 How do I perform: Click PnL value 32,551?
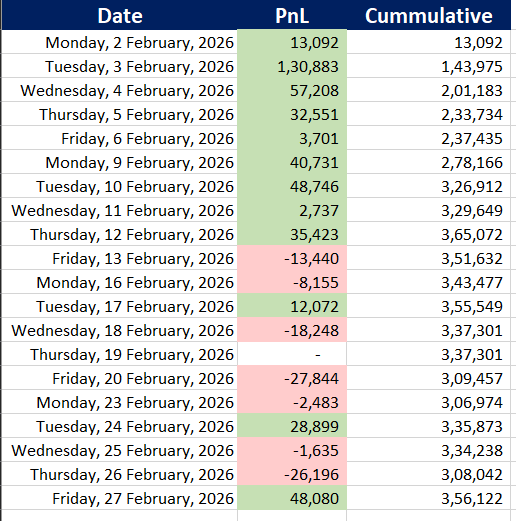[x=292, y=114]
